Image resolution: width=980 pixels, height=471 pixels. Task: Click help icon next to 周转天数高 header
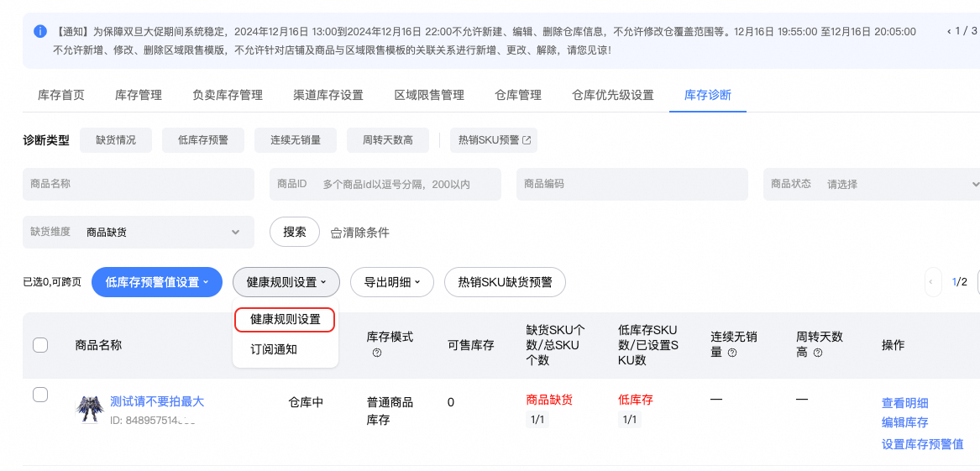(817, 353)
